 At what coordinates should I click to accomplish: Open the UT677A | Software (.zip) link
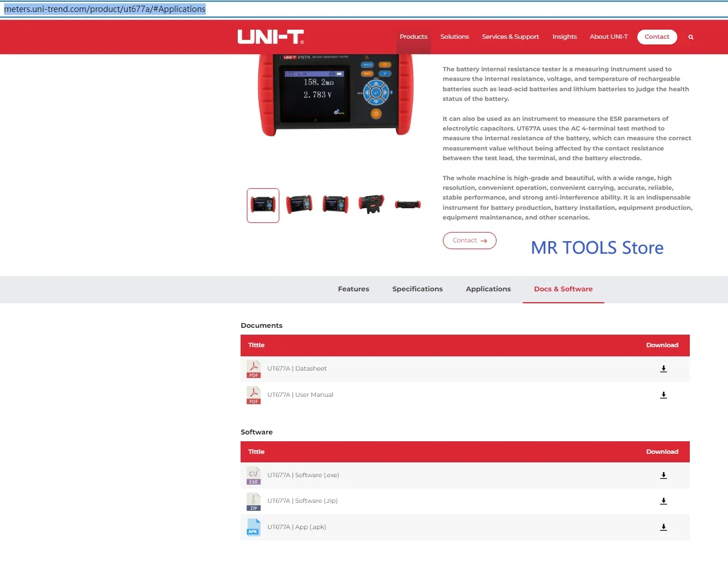pos(303,501)
